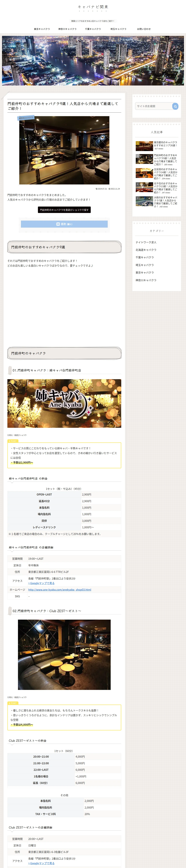
Task: Open 神奈川キャバクラ in the category sidebar
Action: pyautogui.click(x=146, y=280)
